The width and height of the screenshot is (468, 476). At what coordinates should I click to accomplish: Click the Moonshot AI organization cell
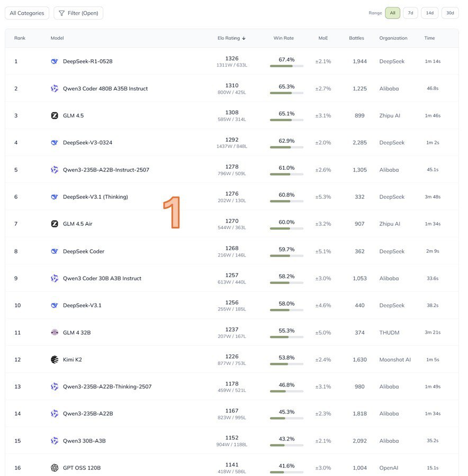395,360
